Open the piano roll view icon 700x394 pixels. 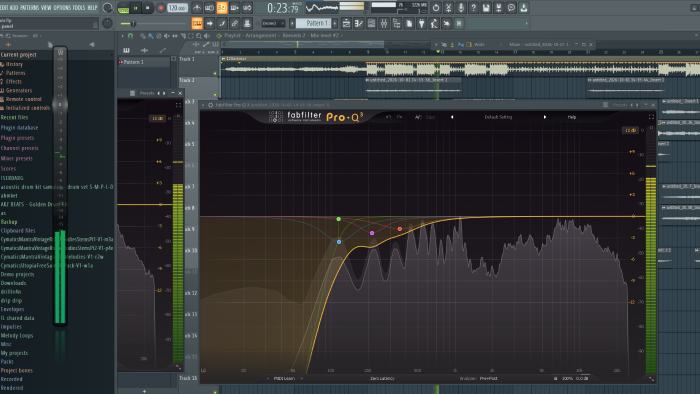tap(358, 23)
